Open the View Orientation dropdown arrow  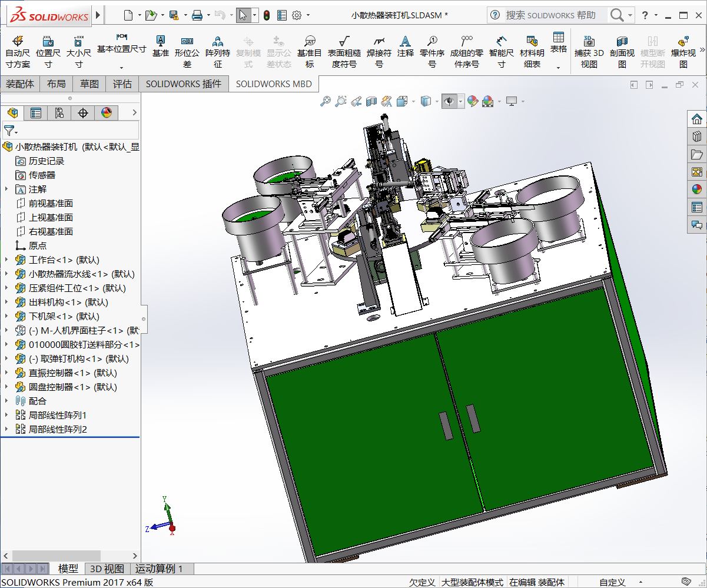pyautogui.click(x=413, y=102)
